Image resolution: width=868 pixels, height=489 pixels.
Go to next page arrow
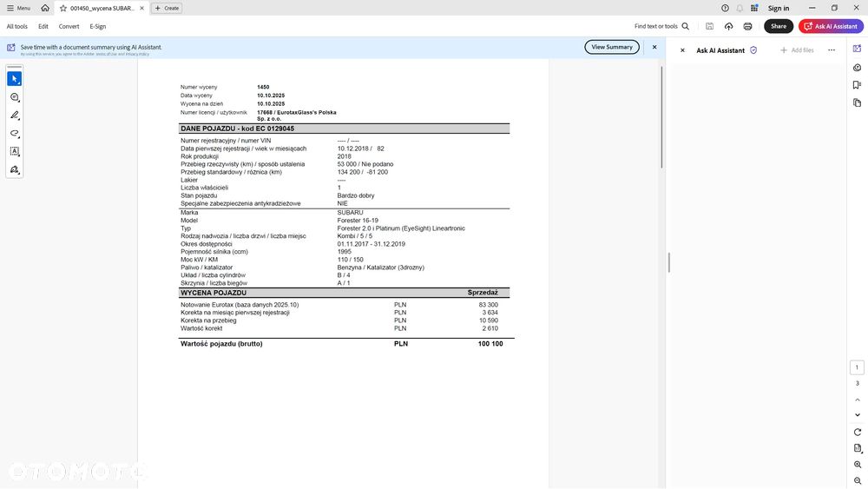pyautogui.click(x=857, y=415)
